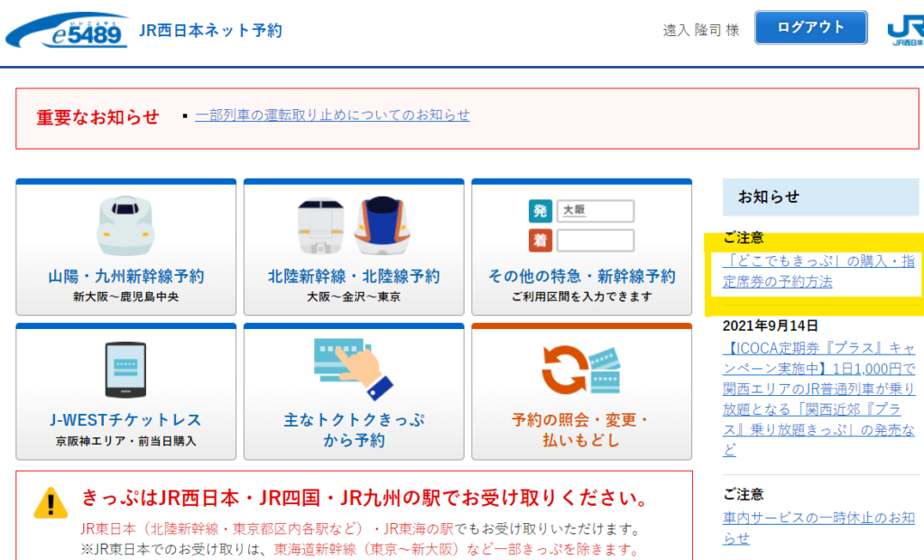Screen dimensions: 924x560
Task: Open 車内サービスの一時休止のお知らせ link
Action: [x=818, y=528]
